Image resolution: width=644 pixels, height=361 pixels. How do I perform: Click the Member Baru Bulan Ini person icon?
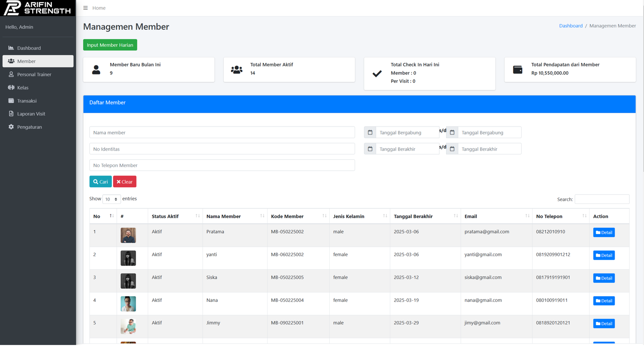96,70
